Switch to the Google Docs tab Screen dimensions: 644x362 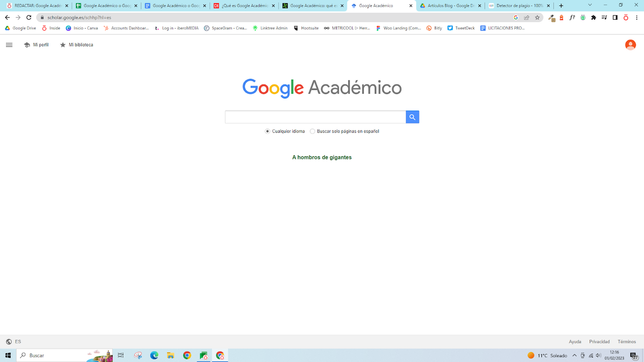(x=175, y=6)
